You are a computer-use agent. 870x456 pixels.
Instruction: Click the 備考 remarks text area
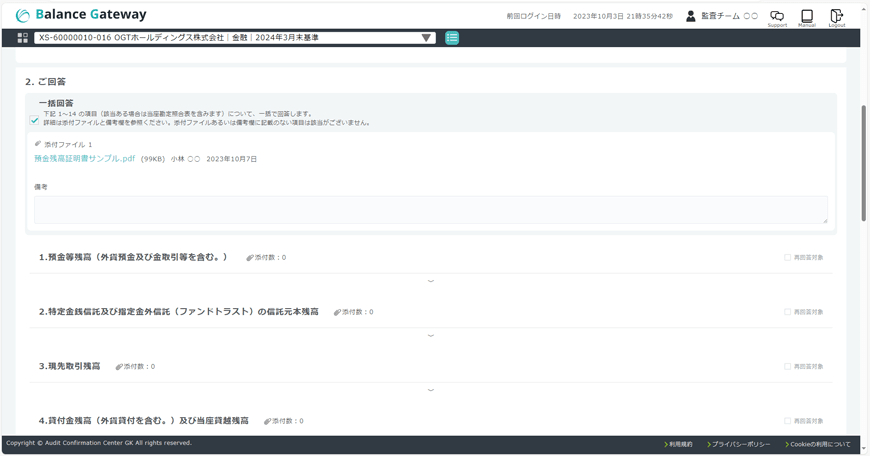[x=430, y=209]
